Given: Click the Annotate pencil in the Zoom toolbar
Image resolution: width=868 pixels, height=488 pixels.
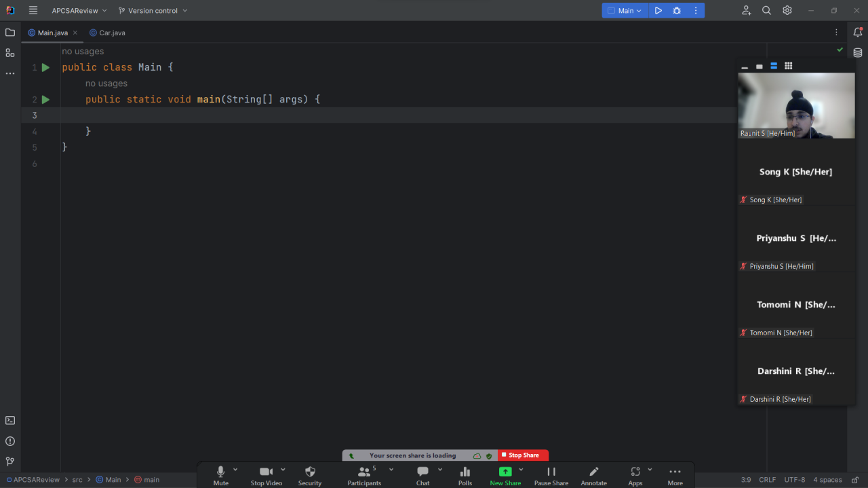Looking at the screenshot, I should (593, 475).
